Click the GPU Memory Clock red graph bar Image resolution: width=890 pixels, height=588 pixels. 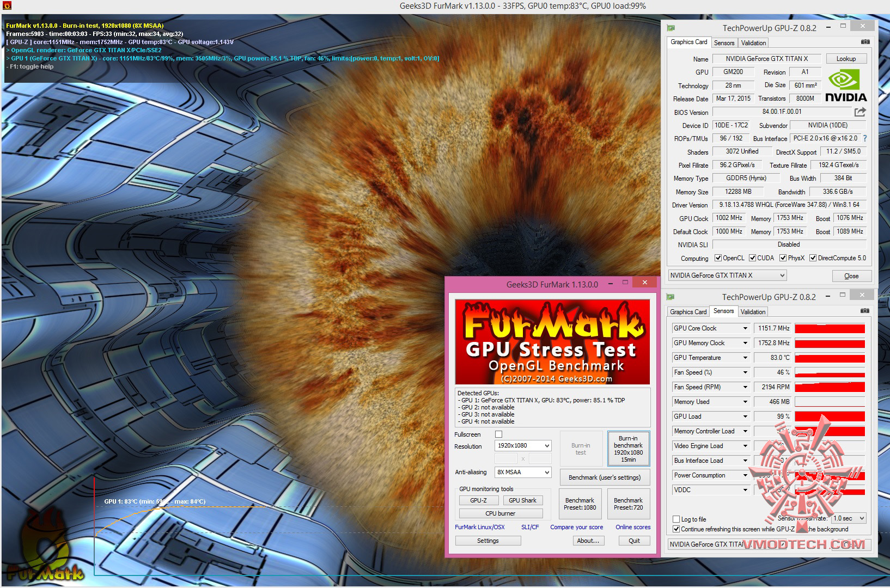tap(830, 343)
